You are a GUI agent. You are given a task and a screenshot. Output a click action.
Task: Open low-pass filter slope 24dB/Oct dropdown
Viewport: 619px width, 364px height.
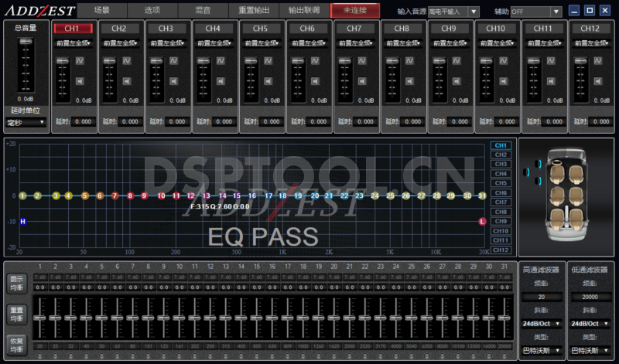pos(590,323)
